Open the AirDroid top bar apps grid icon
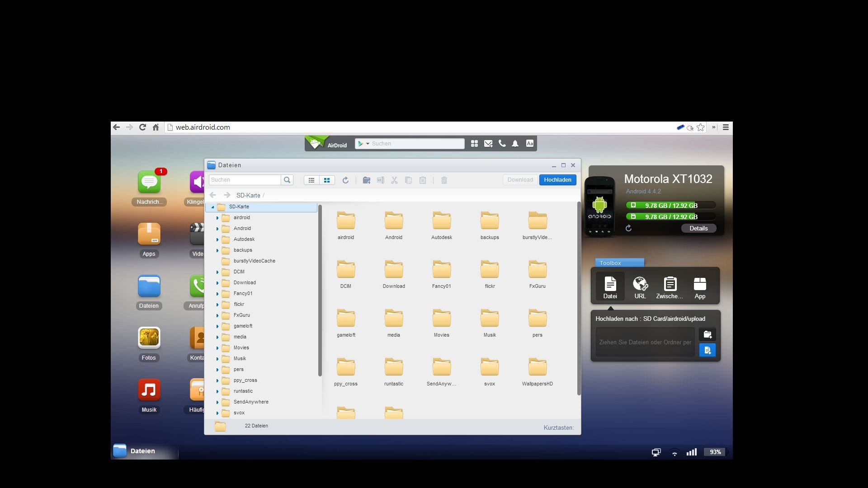The image size is (868, 488). click(474, 144)
